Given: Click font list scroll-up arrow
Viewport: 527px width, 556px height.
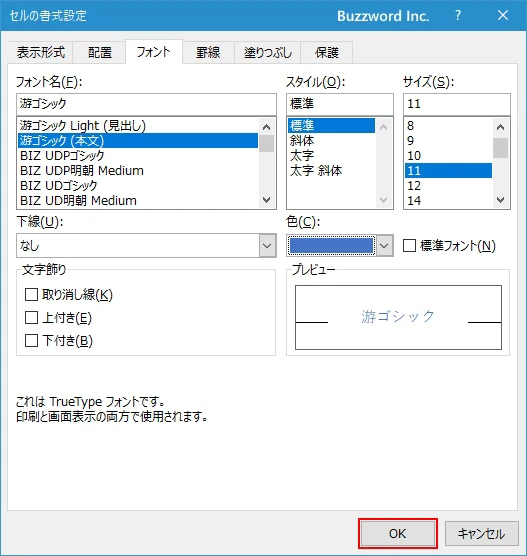Looking at the screenshot, I should 266,127.
